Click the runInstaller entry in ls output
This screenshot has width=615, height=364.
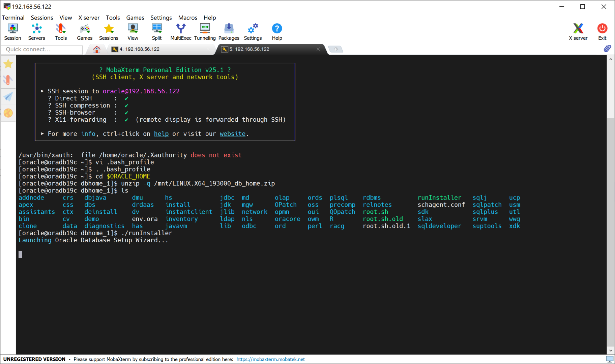(x=439, y=198)
